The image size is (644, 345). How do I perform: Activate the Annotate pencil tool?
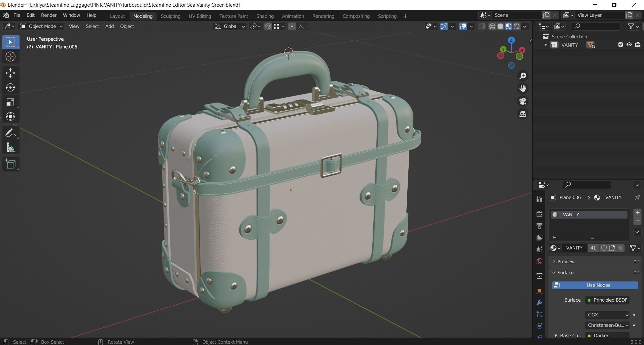pyautogui.click(x=10, y=133)
